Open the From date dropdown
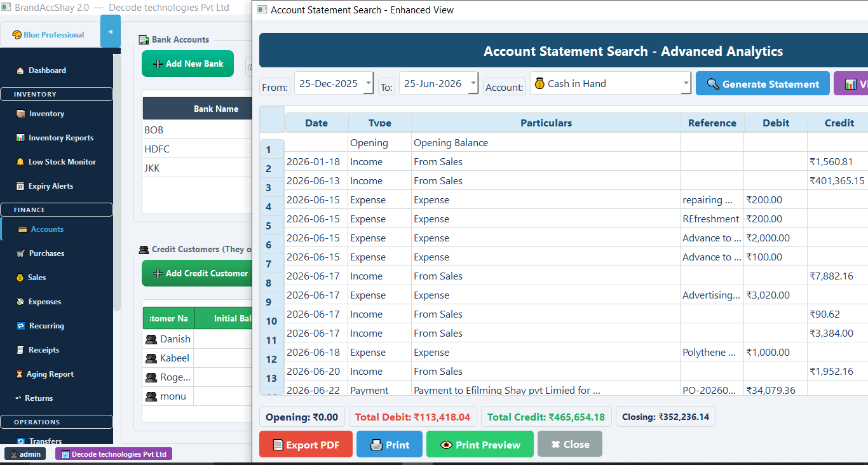 [x=368, y=83]
